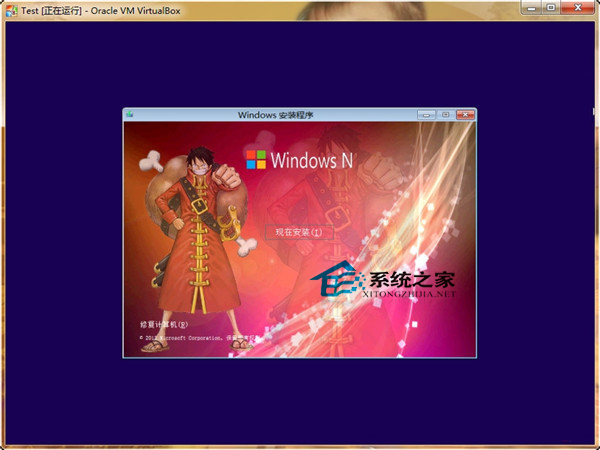Screen dimensions: 600x450
Task: Maximize the Windows 安装程序 dialog
Action: pyautogui.click(x=445, y=114)
